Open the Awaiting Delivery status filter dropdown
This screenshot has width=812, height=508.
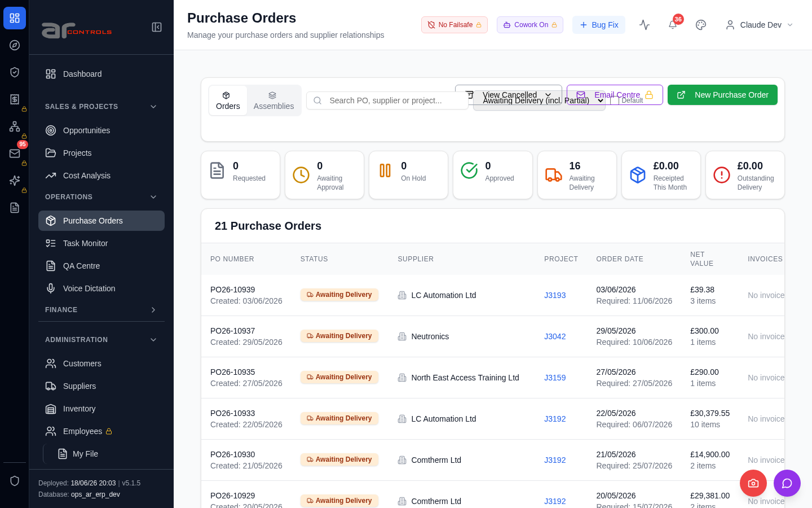coord(539,100)
